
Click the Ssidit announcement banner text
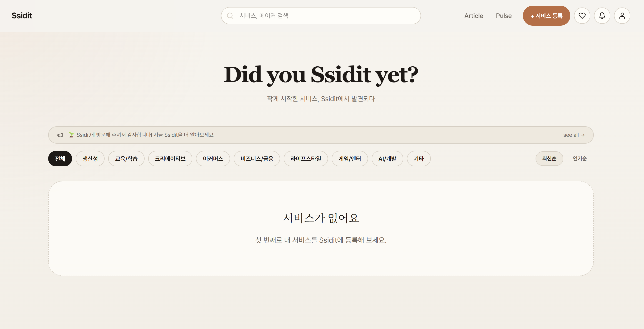click(x=145, y=135)
